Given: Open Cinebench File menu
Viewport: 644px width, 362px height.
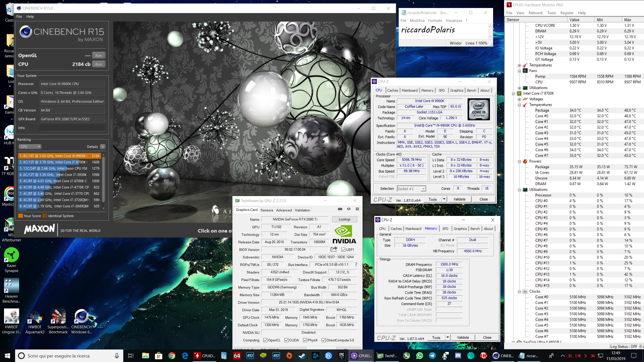Looking at the screenshot, I should [19, 16].
